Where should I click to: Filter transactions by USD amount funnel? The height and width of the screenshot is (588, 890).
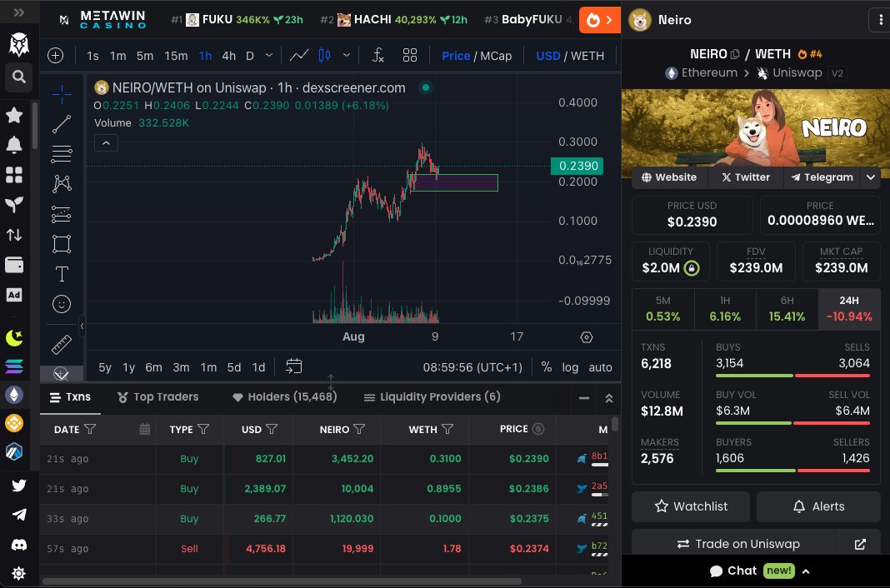(x=272, y=429)
